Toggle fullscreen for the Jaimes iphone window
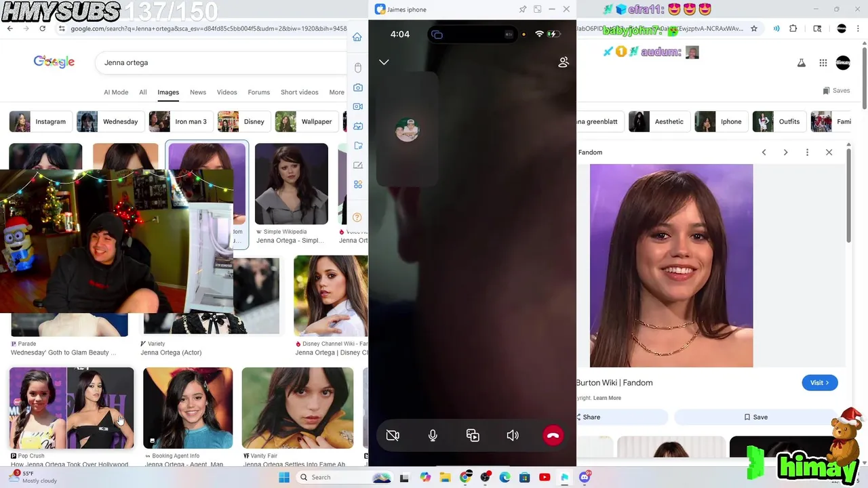The height and width of the screenshot is (488, 868). (x=538, y=9)
